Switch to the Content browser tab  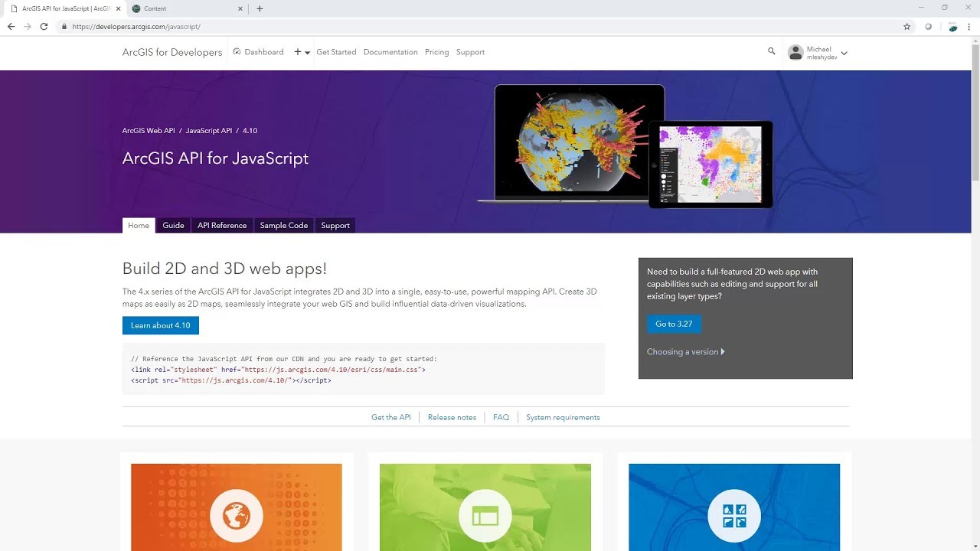click(x=188, y=8)
